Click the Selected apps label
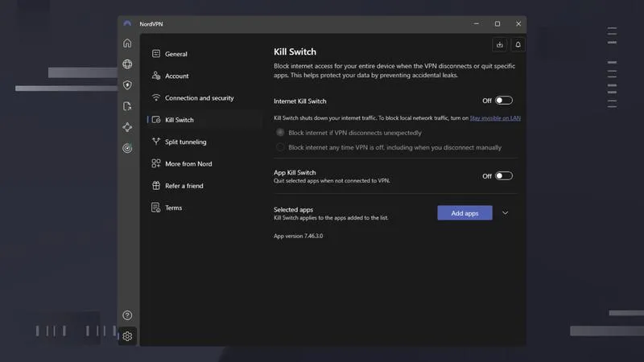Viewport: 644px width, 362px height. point(293,209)
